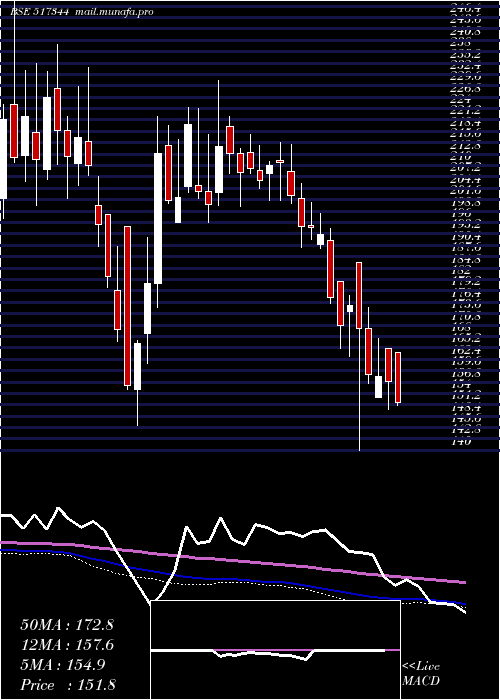The image size is (500, 700).
Task: Click the 151.2 price axis label
Action: pos(465,396)
